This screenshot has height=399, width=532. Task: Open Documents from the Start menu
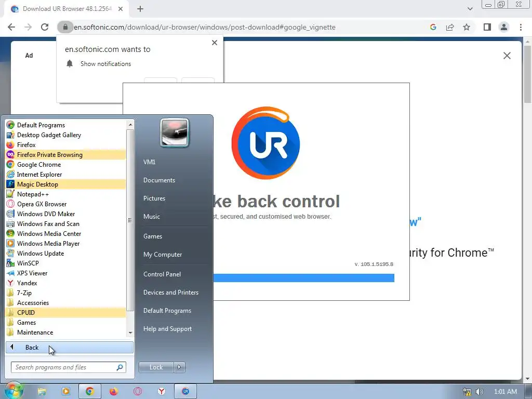point(159,180)
